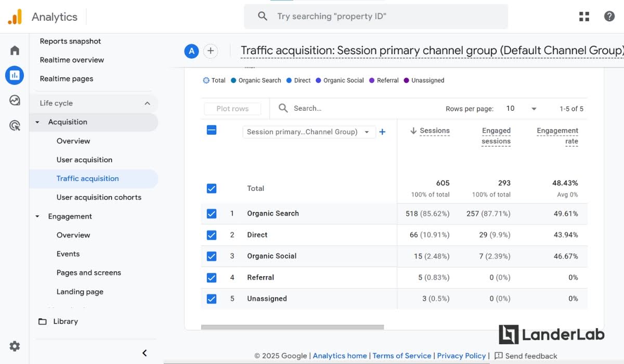Open the help question mark icon
Screen dimensions: 624x364
click(x=609, y=16)
